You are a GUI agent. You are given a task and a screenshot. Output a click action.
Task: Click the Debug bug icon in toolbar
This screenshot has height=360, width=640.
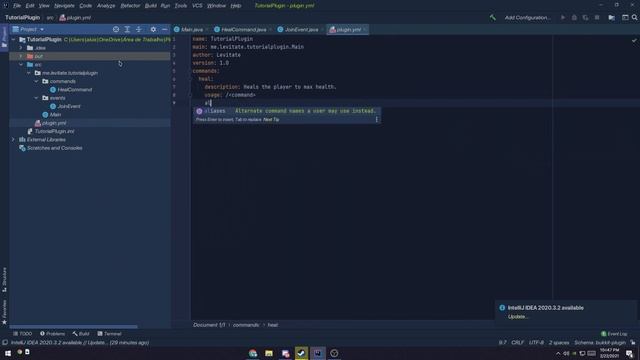[x=574, y=18]
